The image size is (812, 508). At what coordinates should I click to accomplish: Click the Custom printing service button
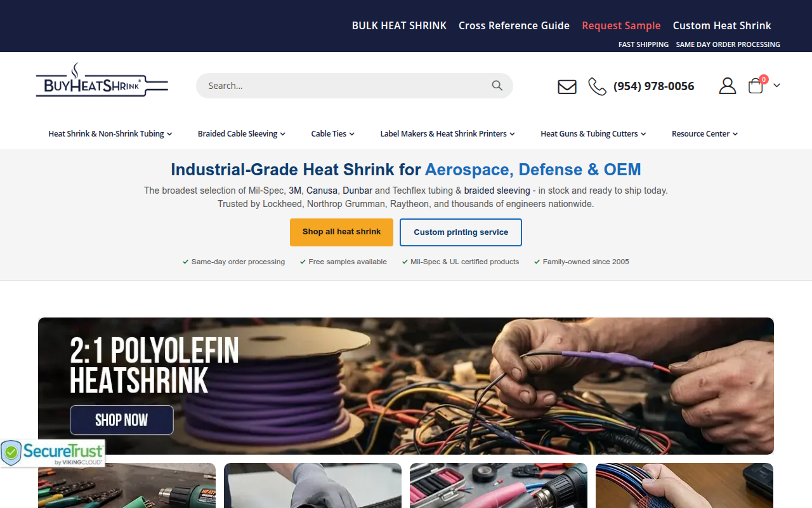(461, 232)
